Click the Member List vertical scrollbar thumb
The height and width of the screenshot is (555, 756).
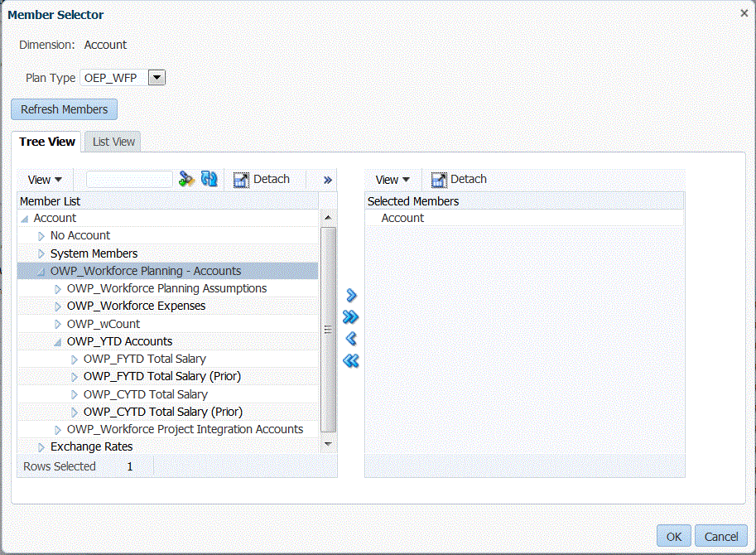coord(329,330)
